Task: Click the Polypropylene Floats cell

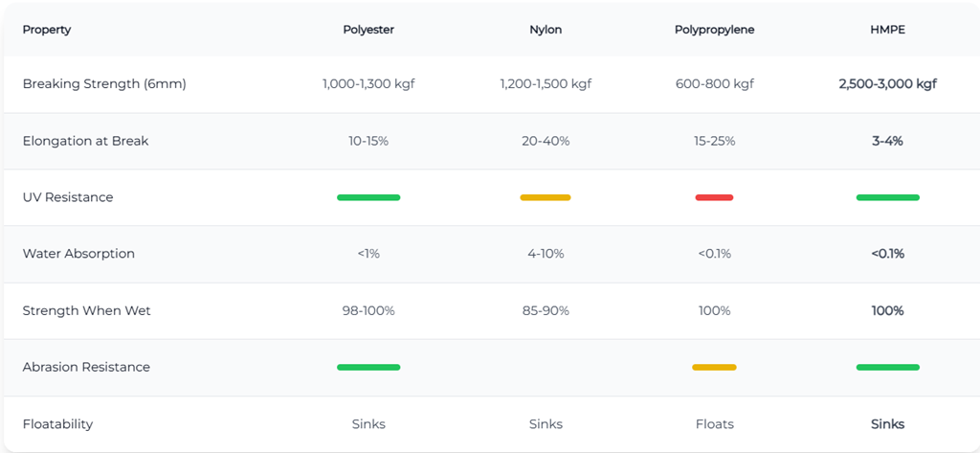Action: point(714,424)
